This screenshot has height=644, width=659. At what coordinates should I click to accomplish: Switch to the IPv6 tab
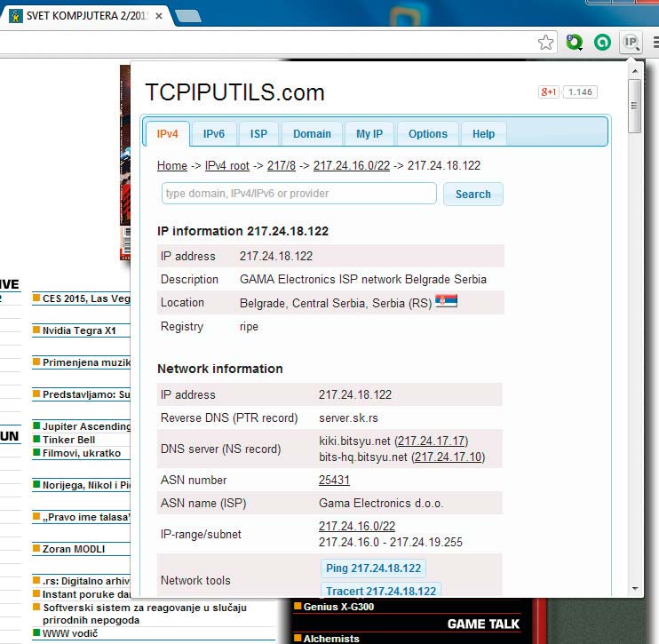[x=214, y=134]
